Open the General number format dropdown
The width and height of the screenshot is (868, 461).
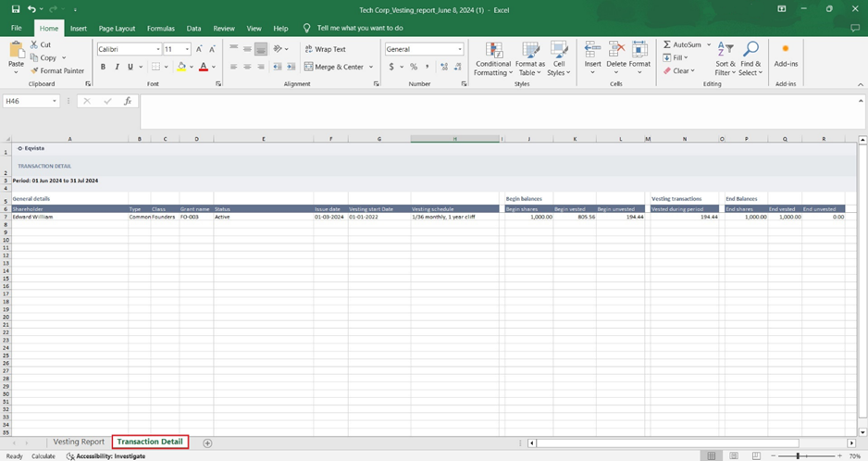[460, 49]
